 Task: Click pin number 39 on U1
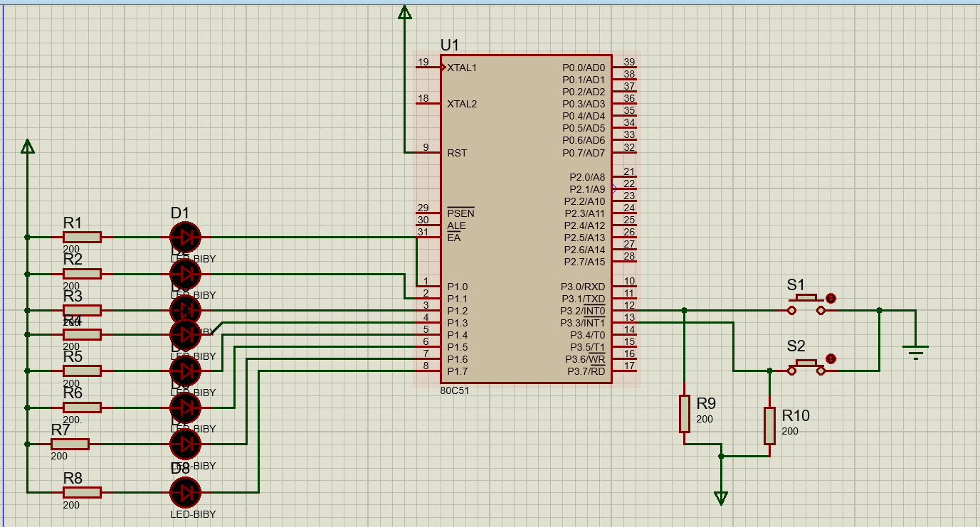pyautogui.click(x=629, y=62)
